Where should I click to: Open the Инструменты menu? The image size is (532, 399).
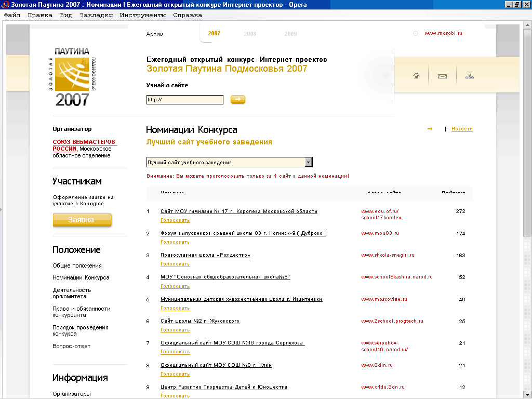[142, 15]
